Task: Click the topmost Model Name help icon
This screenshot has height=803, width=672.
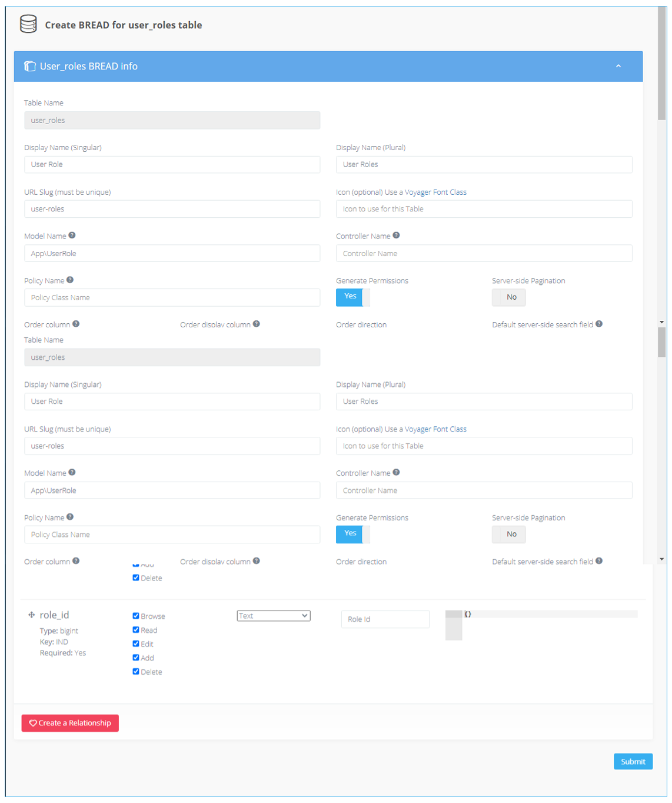Action: [72, 235]
